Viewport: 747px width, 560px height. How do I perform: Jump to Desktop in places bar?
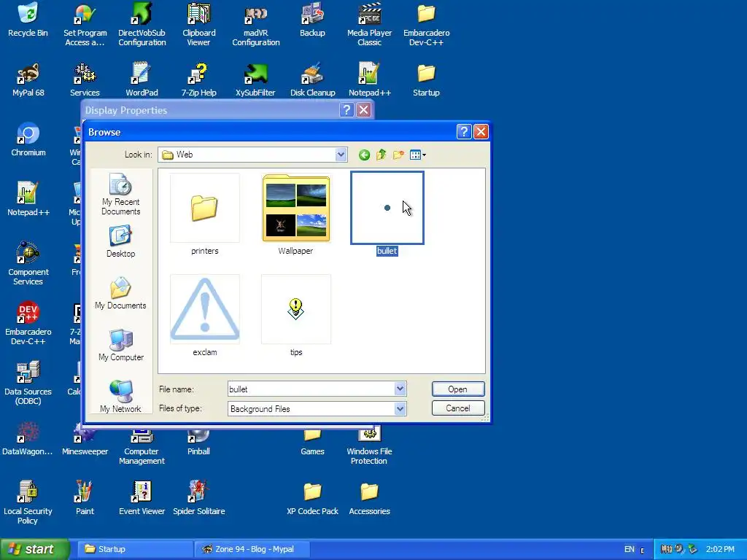tap(120, 242)
